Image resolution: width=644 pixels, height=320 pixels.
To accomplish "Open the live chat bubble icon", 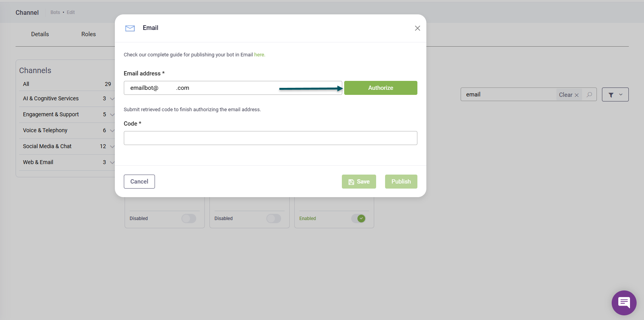I will click(624, 303).
